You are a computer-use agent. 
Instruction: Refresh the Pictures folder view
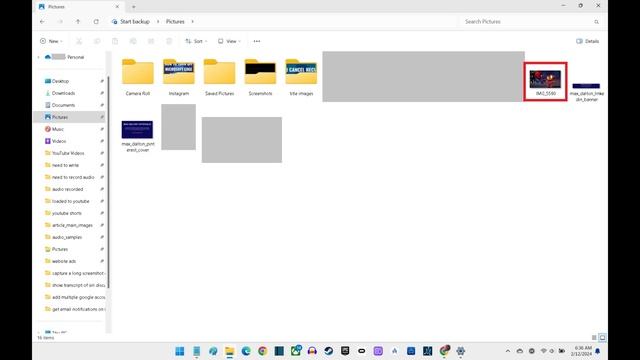coord(96,22)
